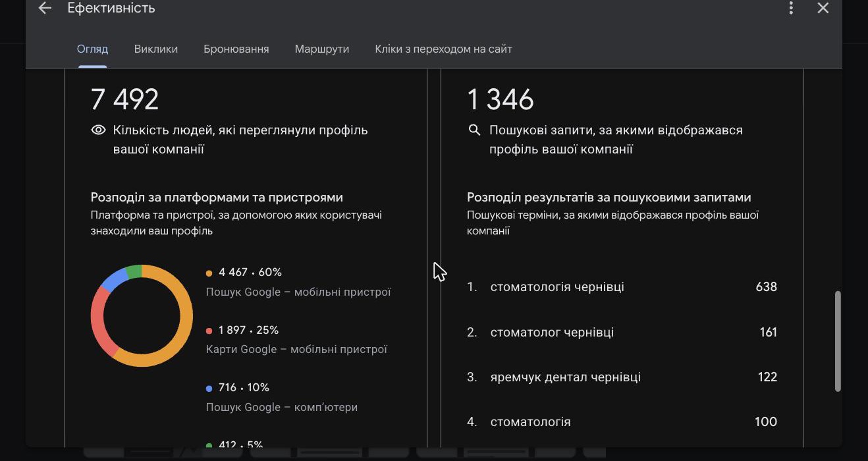Select query стоматолог чернівці

[552, 333]
